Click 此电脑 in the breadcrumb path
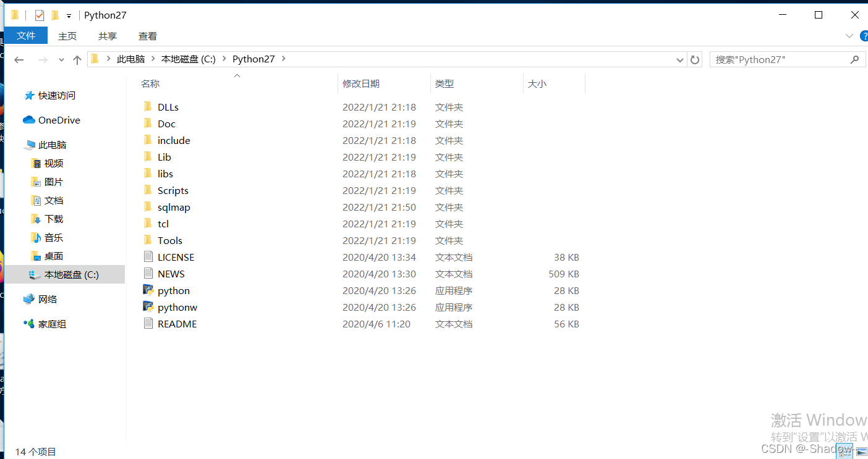The image size is (868, 459). [131, 59]
